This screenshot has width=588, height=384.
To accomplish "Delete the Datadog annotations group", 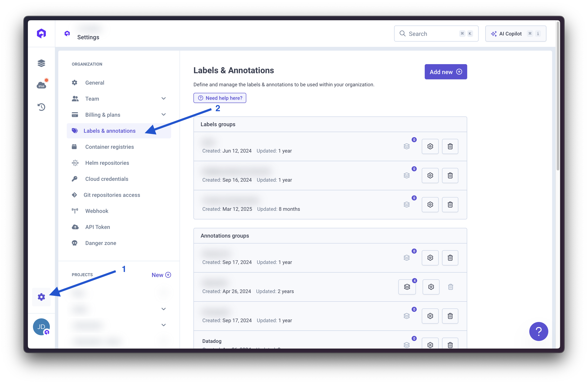I will 450,345.
